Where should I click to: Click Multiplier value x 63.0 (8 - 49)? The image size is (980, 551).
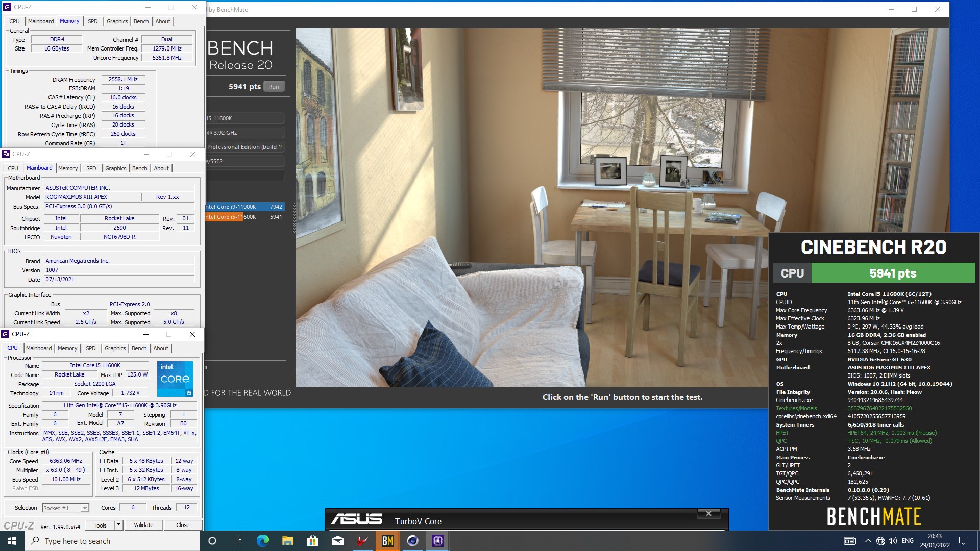tap(66, 470)
